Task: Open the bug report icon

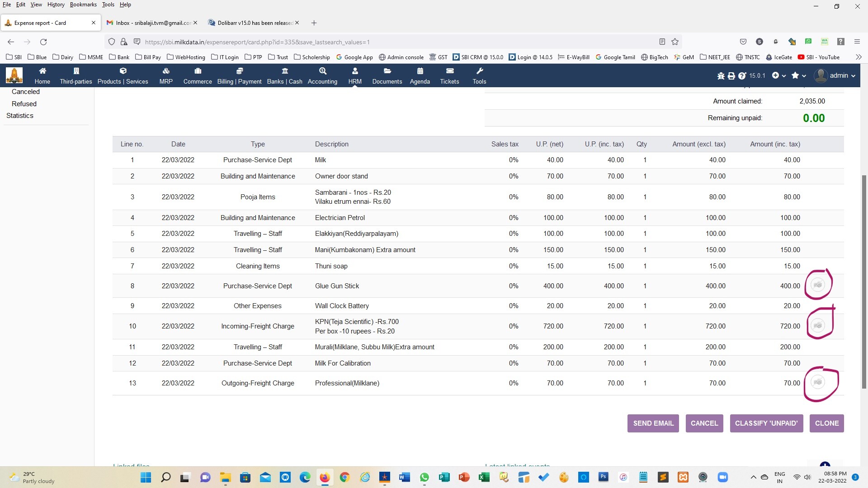Action: pos(721,76)
